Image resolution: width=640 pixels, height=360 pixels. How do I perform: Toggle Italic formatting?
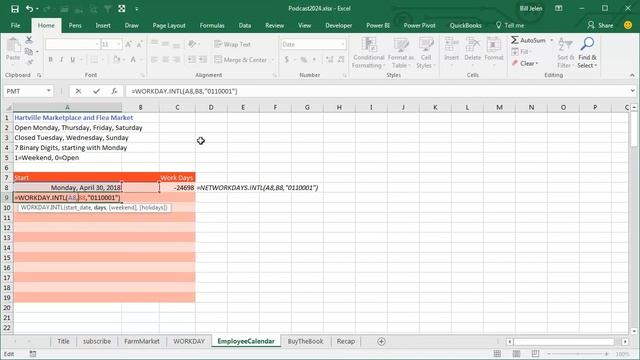62,60
